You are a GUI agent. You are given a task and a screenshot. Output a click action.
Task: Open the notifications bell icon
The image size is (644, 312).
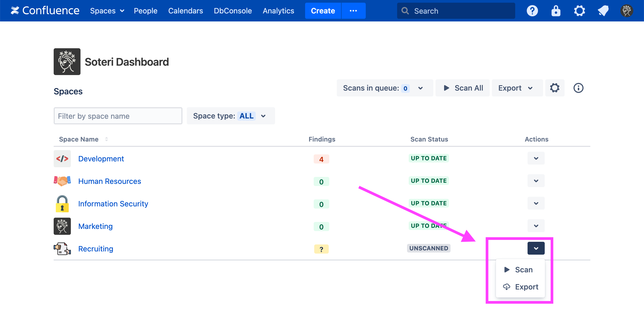pyautogui.click(x=603, y=11)
